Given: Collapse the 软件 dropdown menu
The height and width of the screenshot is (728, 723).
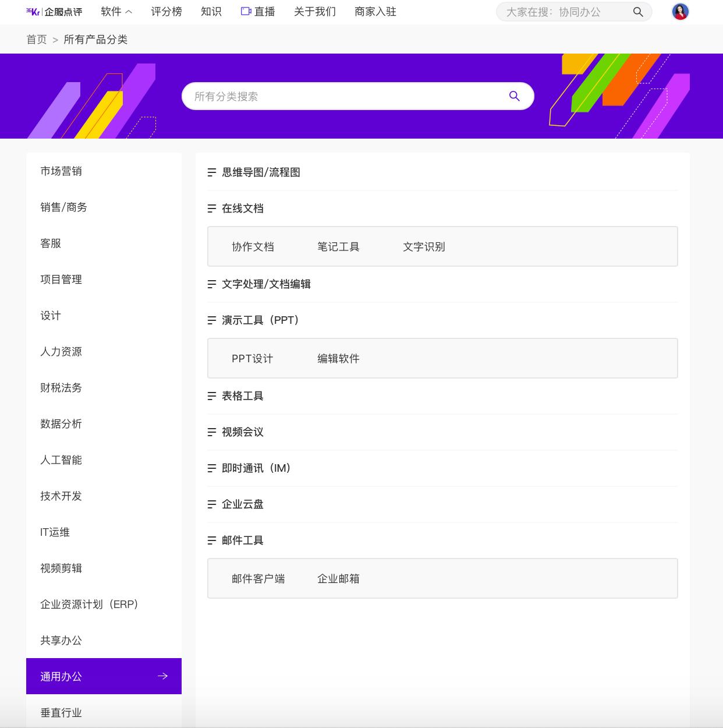Looking at the screenshot, I should pyautogui.click(x=115, y=10).
